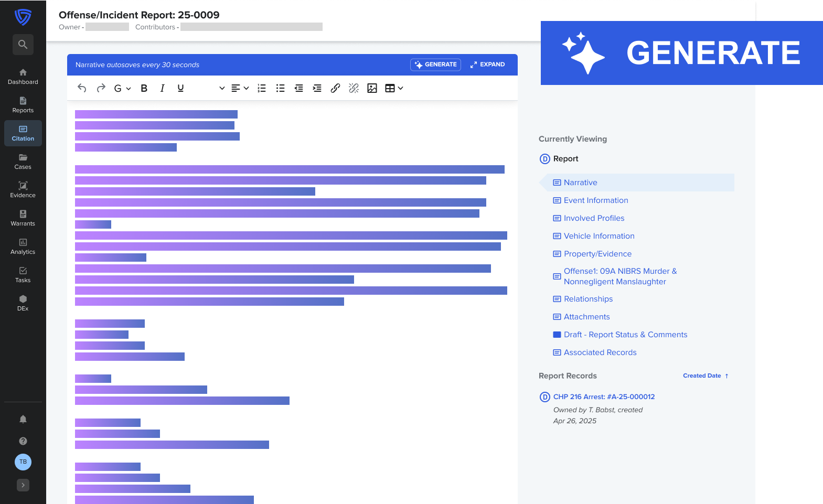The height and width of the screenshot is (504, 823).
Task: Open the G font dropdown in toolbar
Action: pos(122,88)
